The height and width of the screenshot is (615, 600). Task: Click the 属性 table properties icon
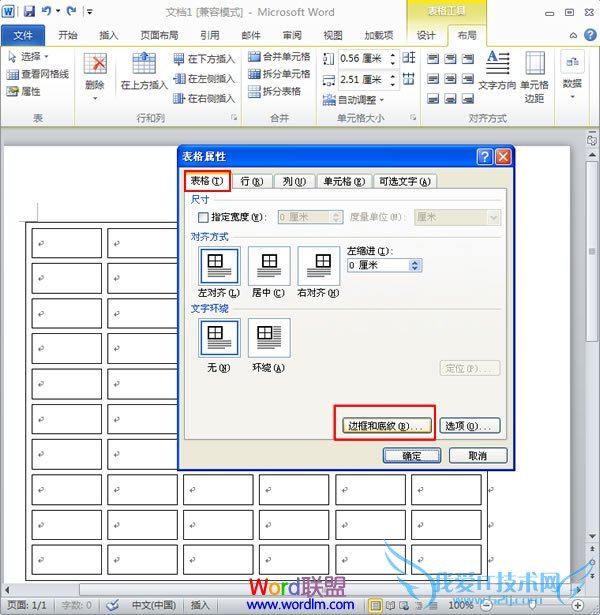click(24, 91)
